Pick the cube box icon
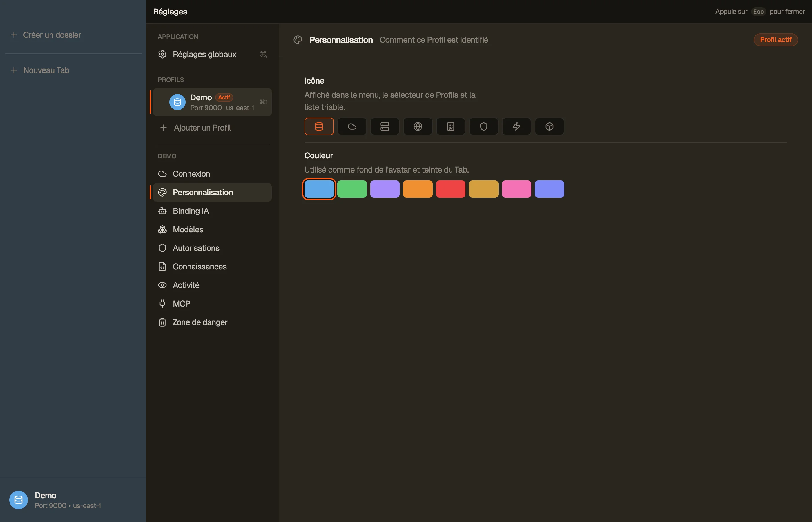 tap(549, 126)
